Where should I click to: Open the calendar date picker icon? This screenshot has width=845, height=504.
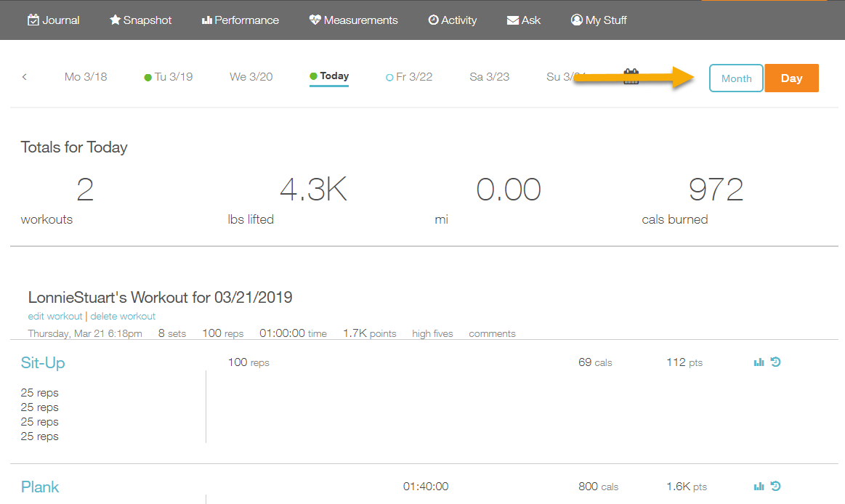(x=631, y=77)
